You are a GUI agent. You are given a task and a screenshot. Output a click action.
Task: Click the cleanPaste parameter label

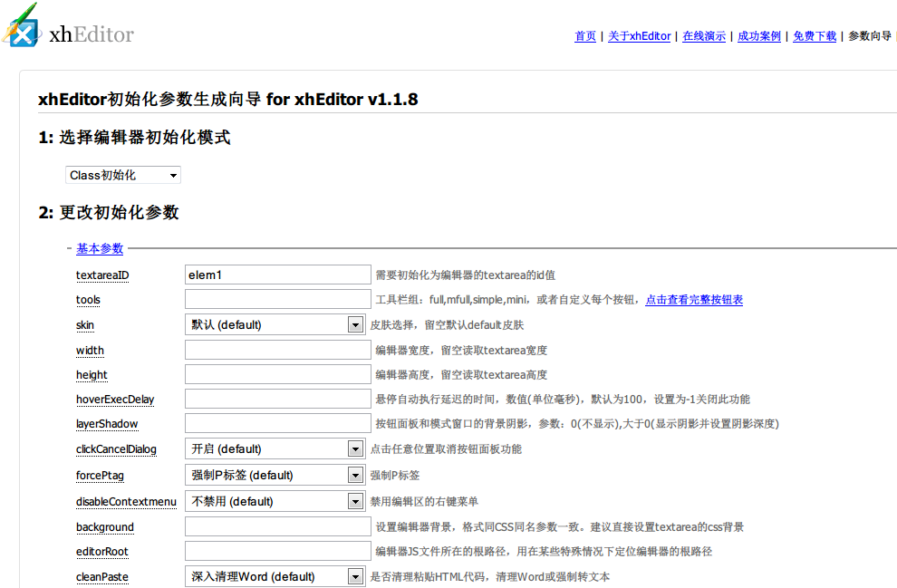coord(101,576)
